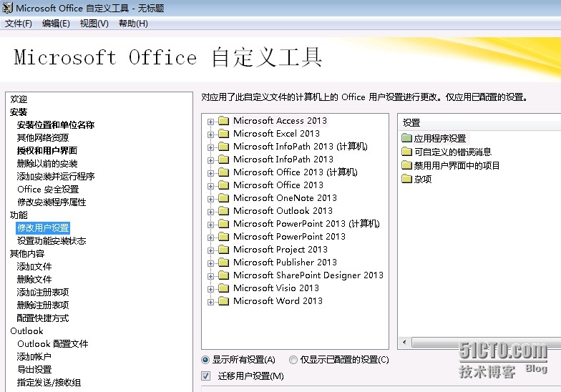The image size is (561, 392).
Task: Open 删除文件 section
Action: tap(34, 279)
